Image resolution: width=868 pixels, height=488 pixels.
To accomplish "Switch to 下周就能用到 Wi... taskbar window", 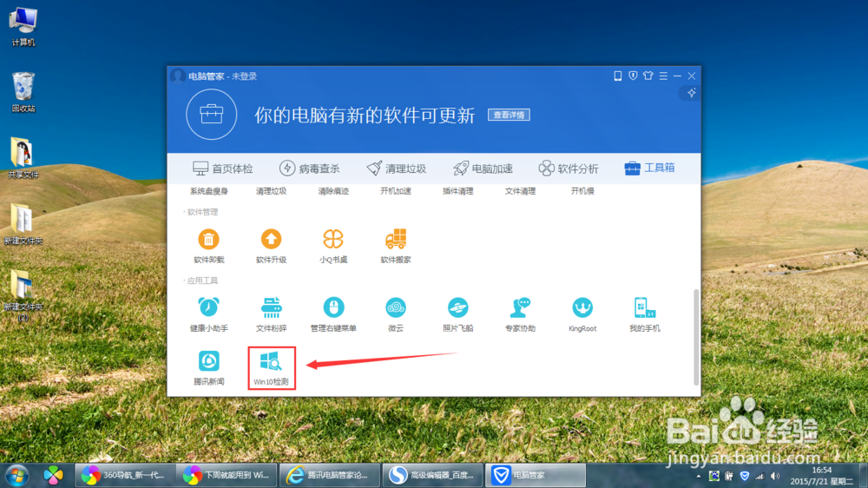I will (x=227, y=475).
